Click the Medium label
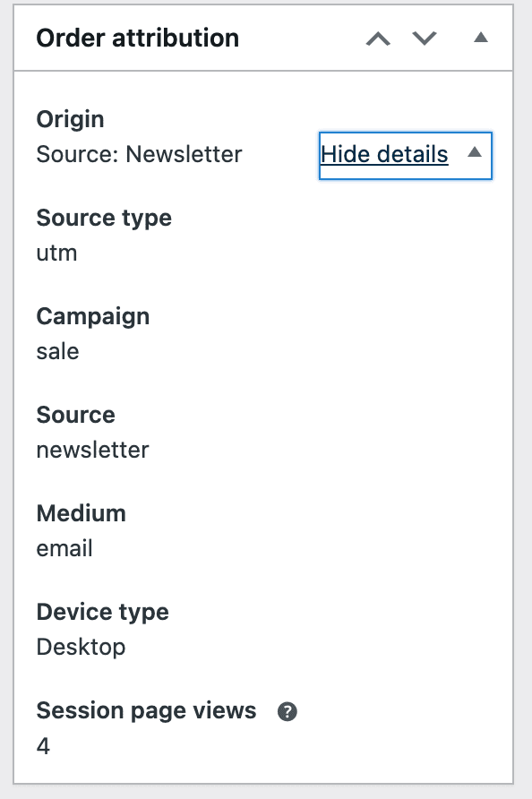The height and width of the screenshot is (799, 532). 81,513
